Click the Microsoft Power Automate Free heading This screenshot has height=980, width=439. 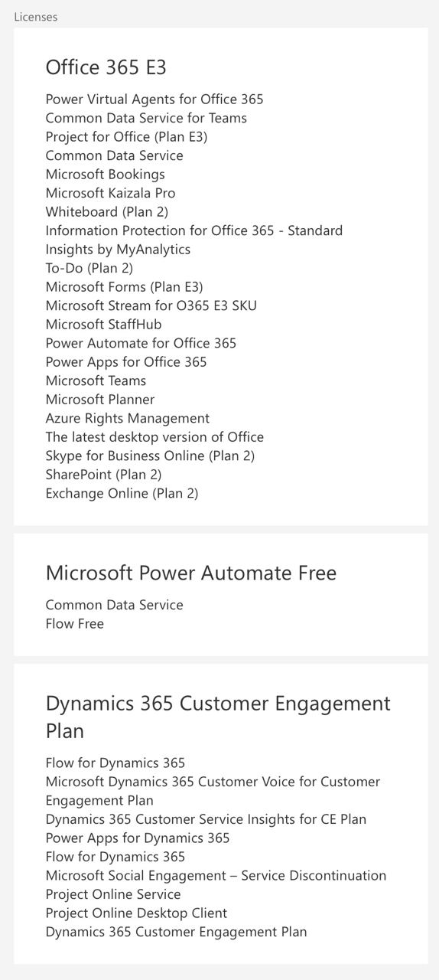191,573
